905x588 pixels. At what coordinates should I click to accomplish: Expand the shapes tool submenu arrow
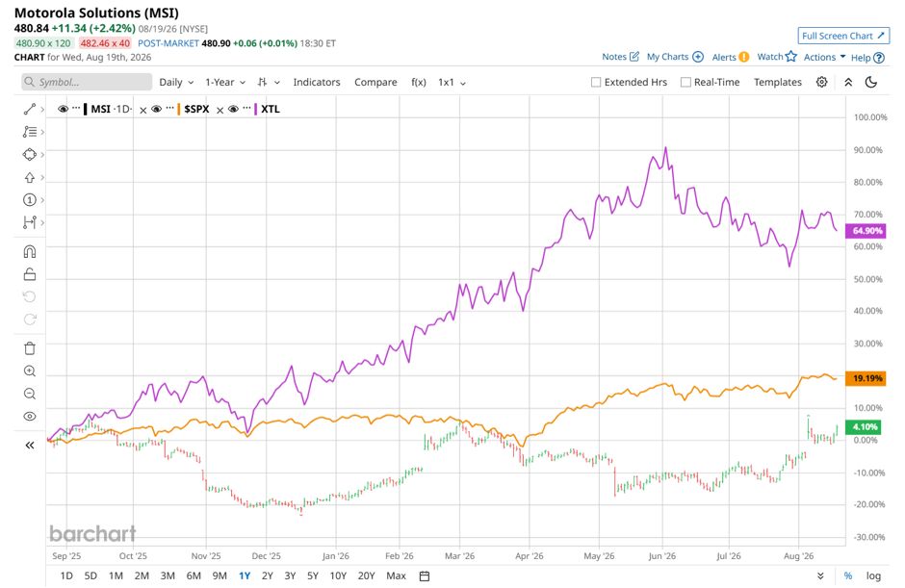point(42,155)
